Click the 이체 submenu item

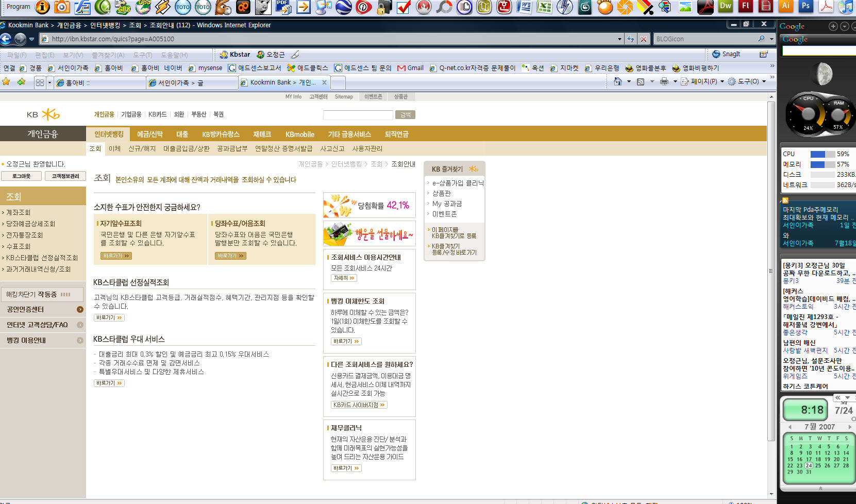pyautogui.click(x=114, y=148)
